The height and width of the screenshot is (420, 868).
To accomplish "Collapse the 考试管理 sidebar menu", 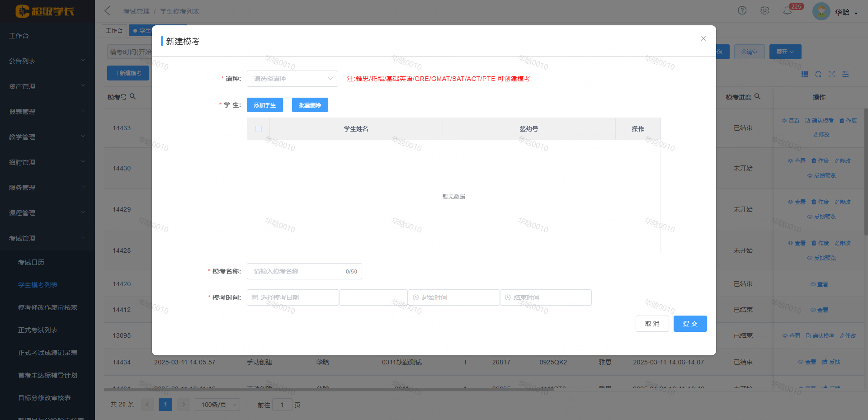I will coord(47,238).
